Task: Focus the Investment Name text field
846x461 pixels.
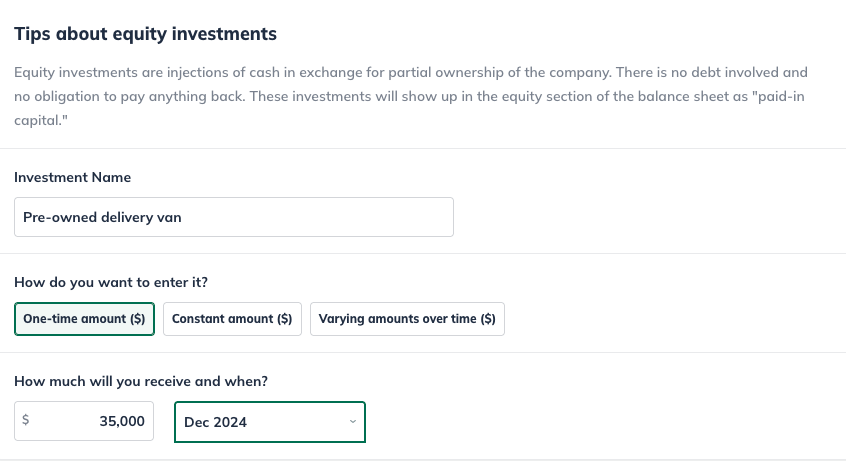Action: tap(233, 217)
